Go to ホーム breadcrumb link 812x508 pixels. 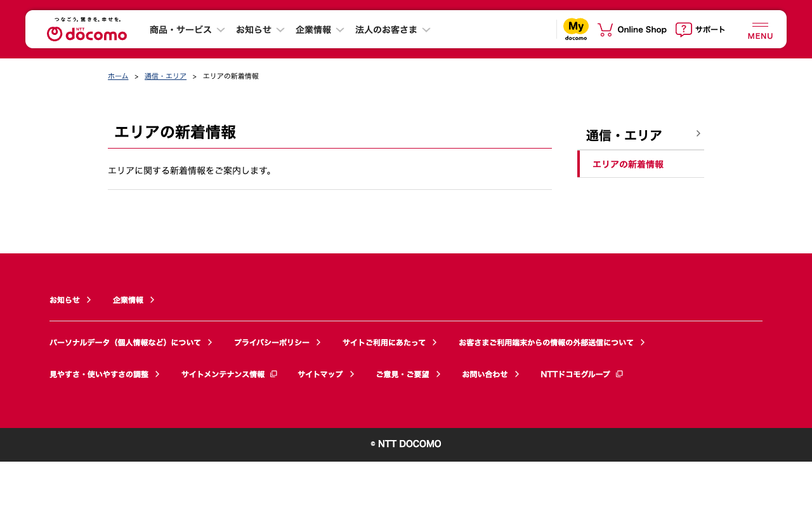(x=118, y=76)
